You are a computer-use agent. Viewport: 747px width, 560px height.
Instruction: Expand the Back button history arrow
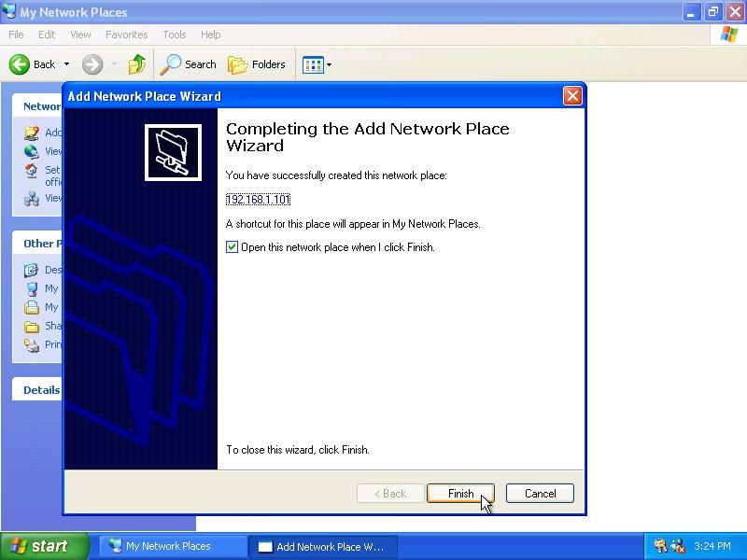click(x=66, y=64)
